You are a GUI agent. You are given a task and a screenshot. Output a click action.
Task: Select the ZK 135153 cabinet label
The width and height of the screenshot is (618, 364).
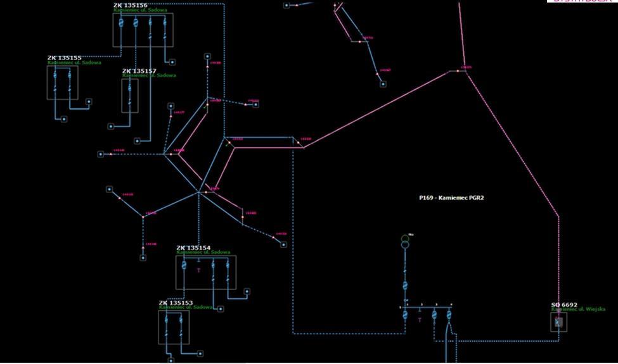[x=176, y=303]
